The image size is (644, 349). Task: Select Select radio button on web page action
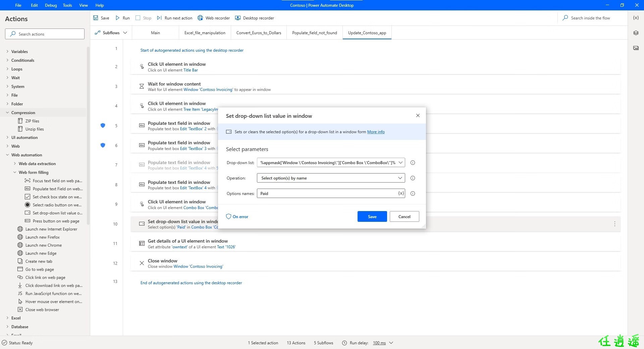click(x=53, y=205)
